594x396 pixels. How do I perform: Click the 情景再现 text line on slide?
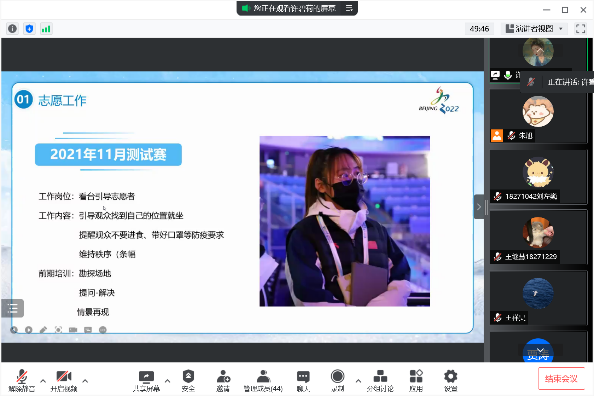[x=93, y=312]
